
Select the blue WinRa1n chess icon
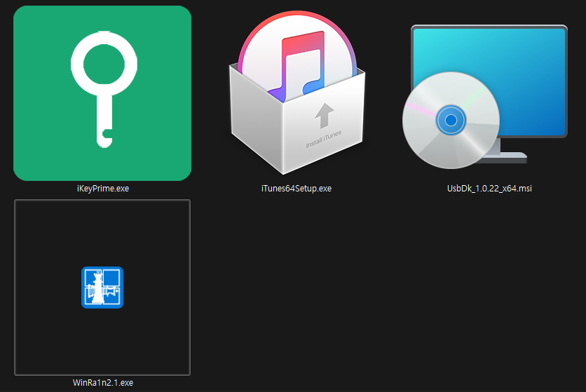[102, 288]
